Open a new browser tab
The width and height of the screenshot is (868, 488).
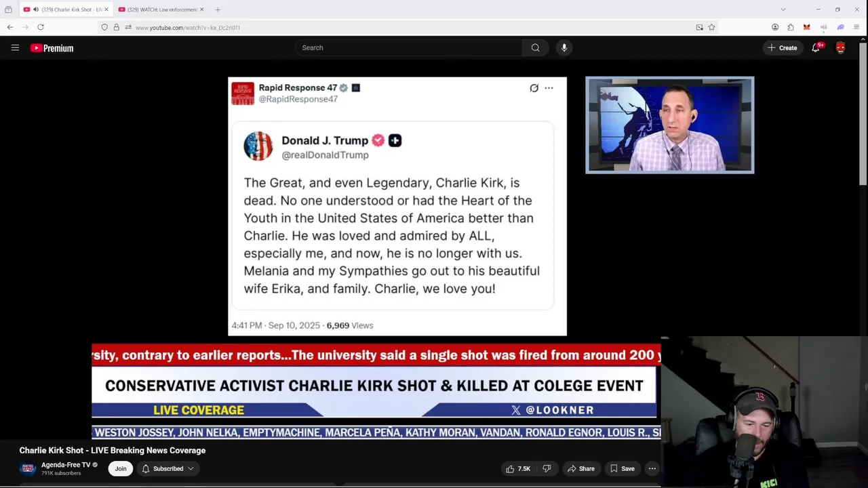click(218, 9)
